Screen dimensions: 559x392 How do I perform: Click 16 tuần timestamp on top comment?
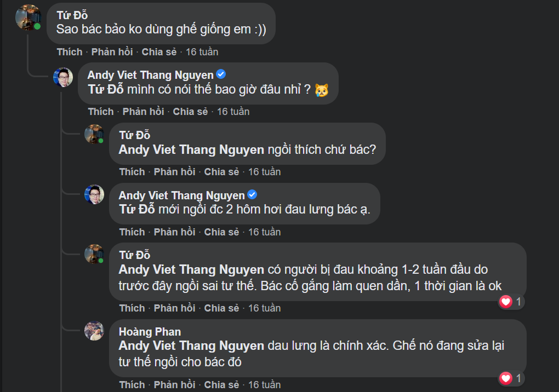click(202, 52)
